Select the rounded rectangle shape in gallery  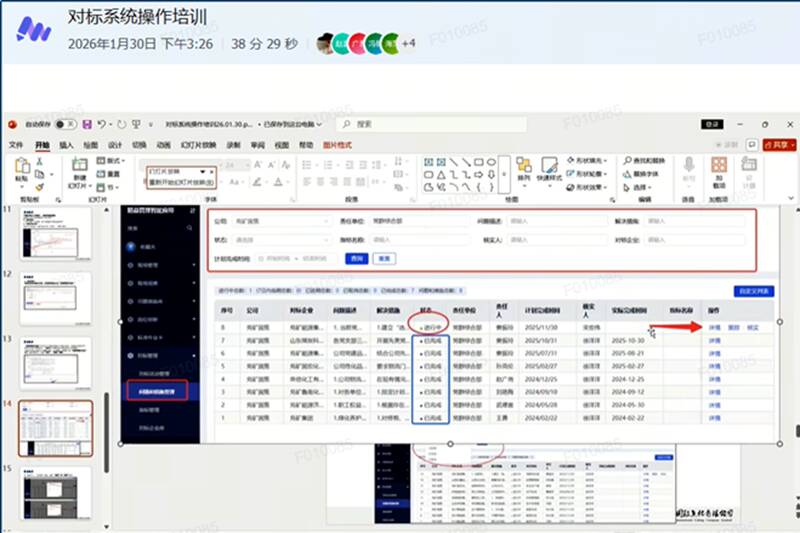pos(429,173)
